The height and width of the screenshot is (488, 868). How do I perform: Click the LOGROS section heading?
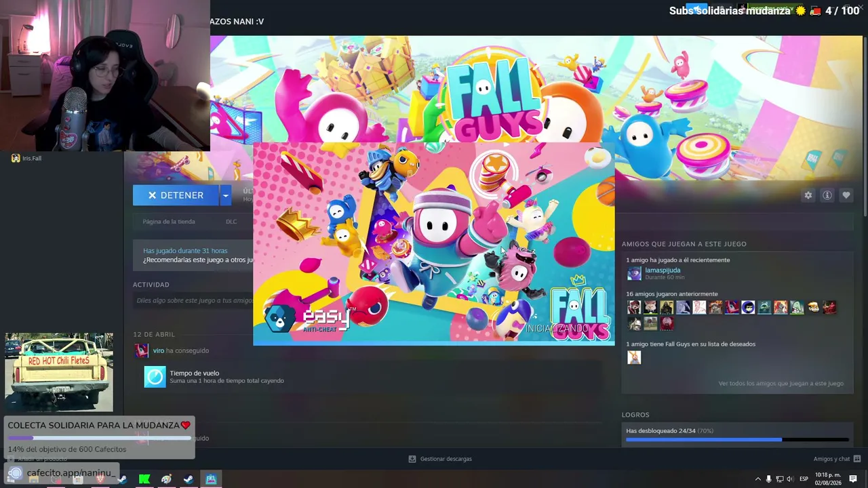click(x=635, y=415)
